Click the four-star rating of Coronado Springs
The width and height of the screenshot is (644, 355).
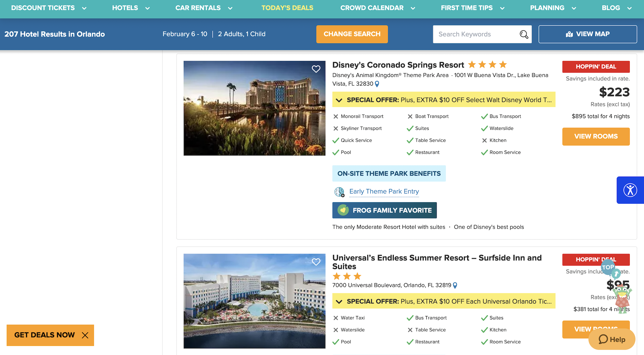pyautogui.click(x=487, y=64)
